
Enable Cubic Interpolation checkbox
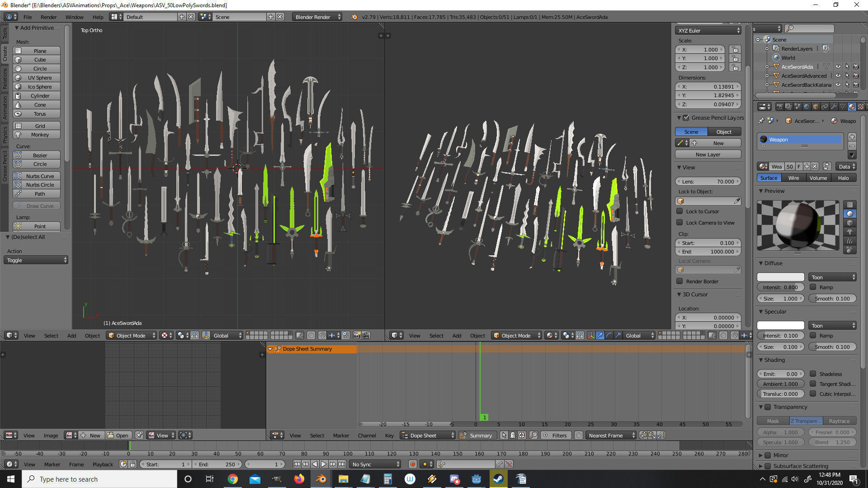click(813, 394)
